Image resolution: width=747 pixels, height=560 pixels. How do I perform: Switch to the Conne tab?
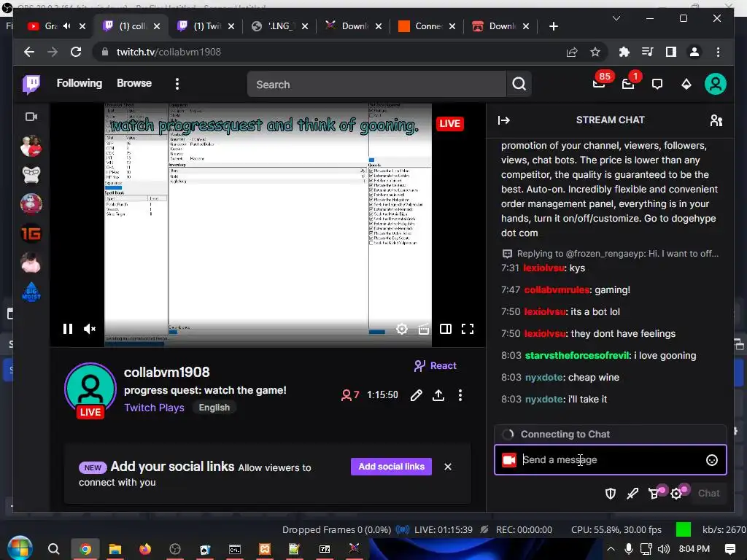tap(427, 26)
